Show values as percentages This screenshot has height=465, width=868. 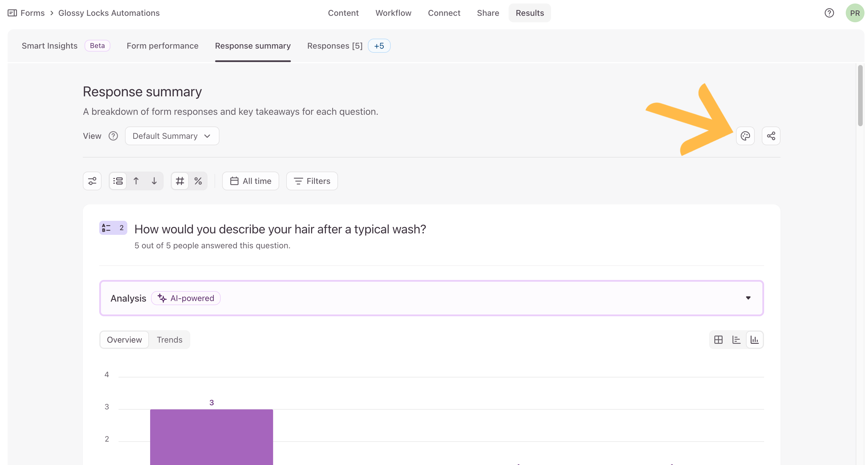(x=198, y=181)
